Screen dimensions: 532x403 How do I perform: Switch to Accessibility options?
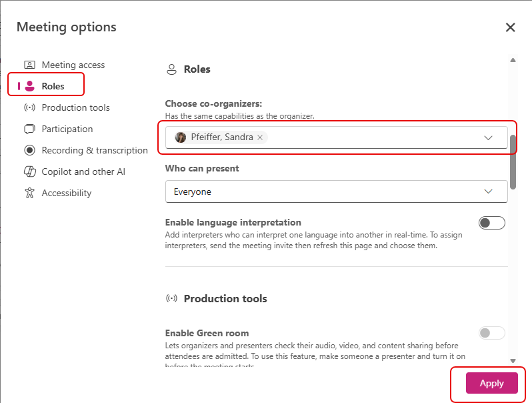pos(66,193)
